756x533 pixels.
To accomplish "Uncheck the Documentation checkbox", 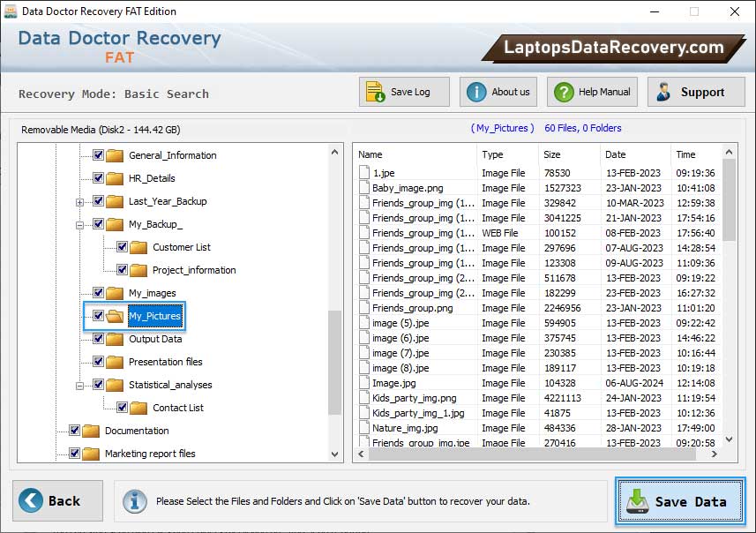I will 74,431.
